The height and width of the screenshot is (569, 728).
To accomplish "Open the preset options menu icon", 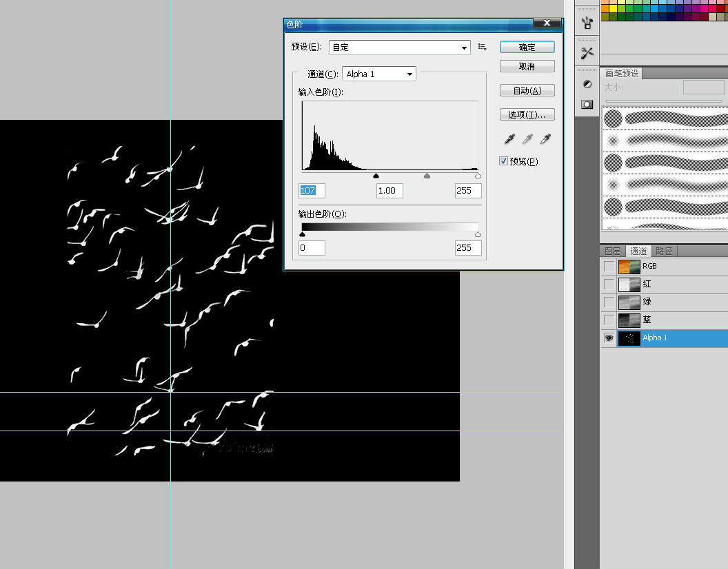I will coord(483,47).
